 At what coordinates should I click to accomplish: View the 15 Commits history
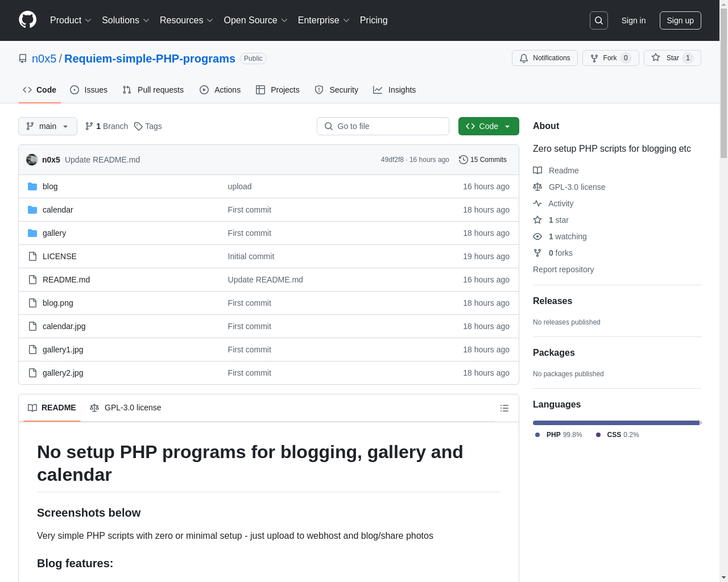click(483, 160)
